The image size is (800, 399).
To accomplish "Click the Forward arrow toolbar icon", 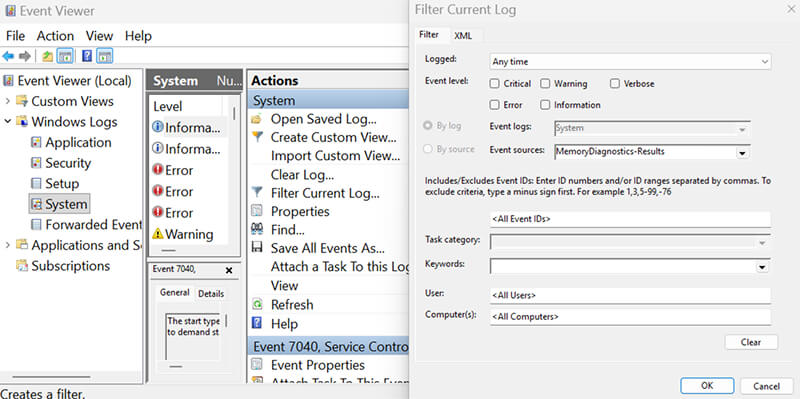I will 24,56.
